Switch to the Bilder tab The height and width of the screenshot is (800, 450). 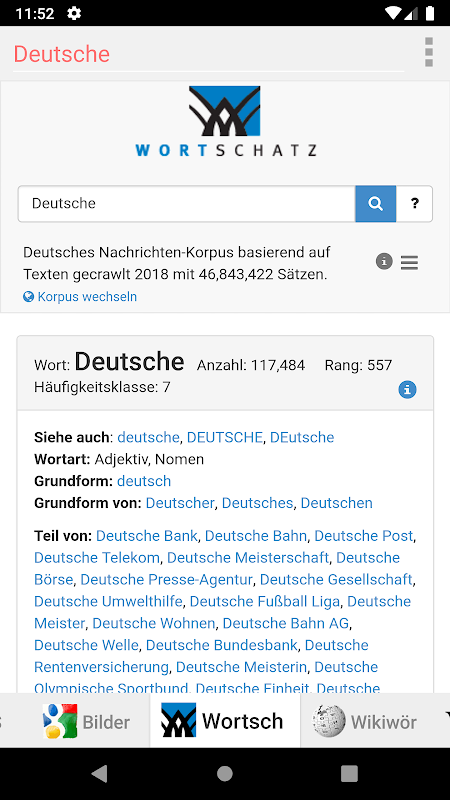pos(86,721)
